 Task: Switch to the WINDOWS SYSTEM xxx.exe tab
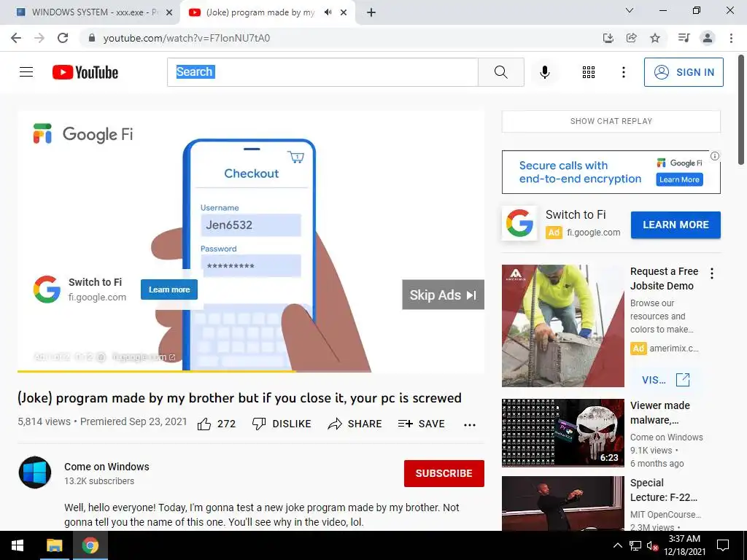pyautogui.click(x=90, y=12)
